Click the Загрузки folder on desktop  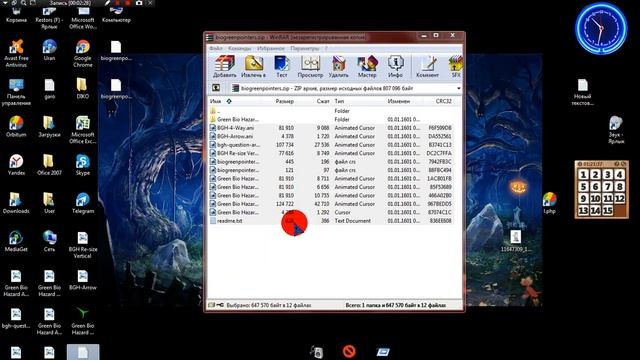point(49,127)
